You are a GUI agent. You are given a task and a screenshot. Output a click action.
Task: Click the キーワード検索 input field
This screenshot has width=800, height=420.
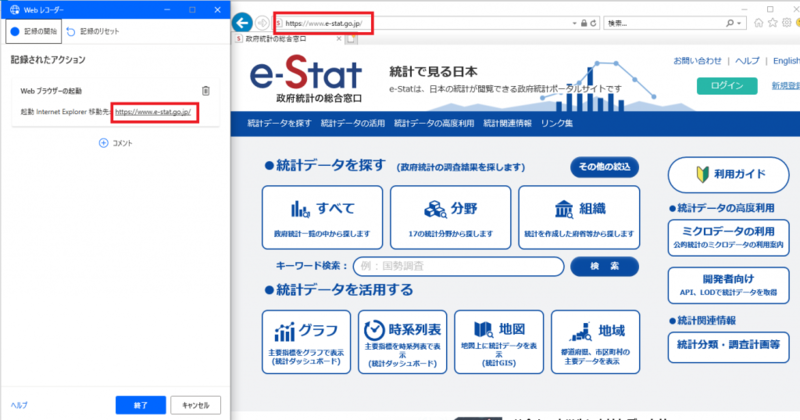[459, 266]
